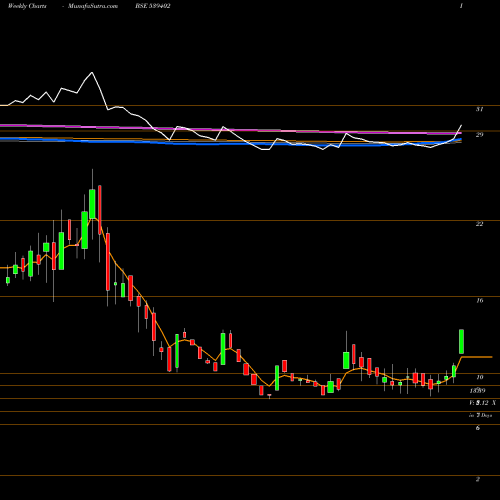500x500 pixels.
Task: Select the price axis label 16
Action: click(479, 300)
